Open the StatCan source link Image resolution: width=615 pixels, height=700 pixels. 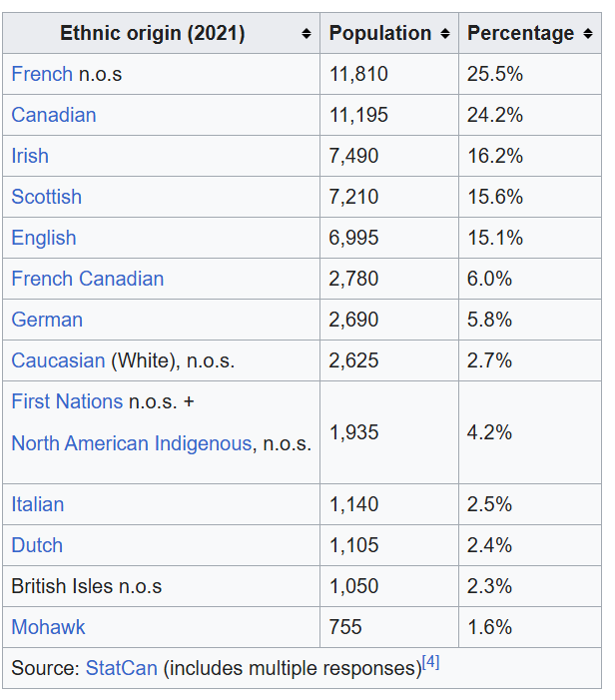click(x=122, y=669)
